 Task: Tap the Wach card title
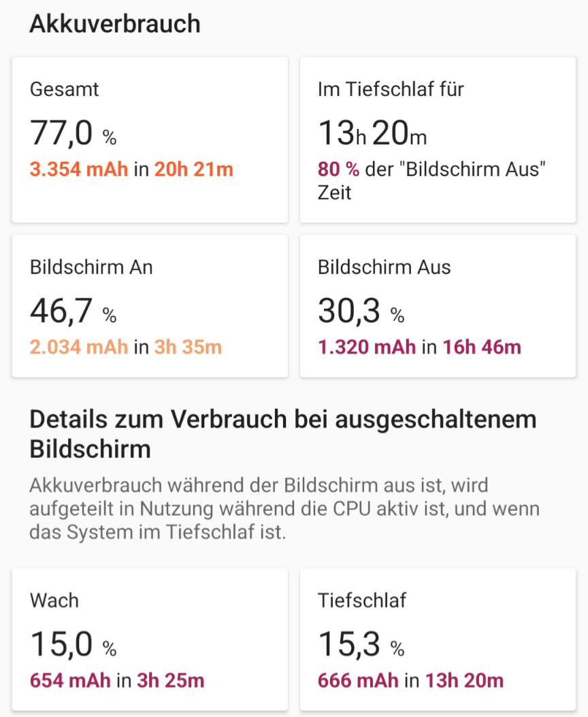(x=54, y=601)
